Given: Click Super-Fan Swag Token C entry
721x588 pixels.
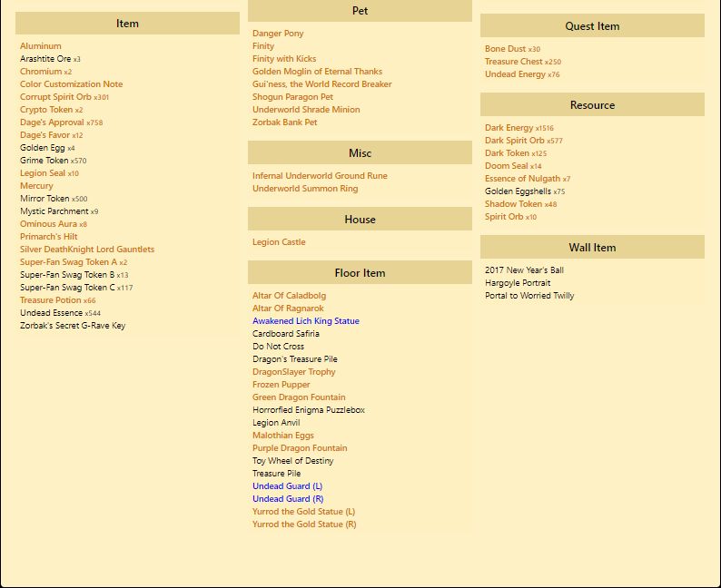Looking at the screenshot, I should [67, 288].
